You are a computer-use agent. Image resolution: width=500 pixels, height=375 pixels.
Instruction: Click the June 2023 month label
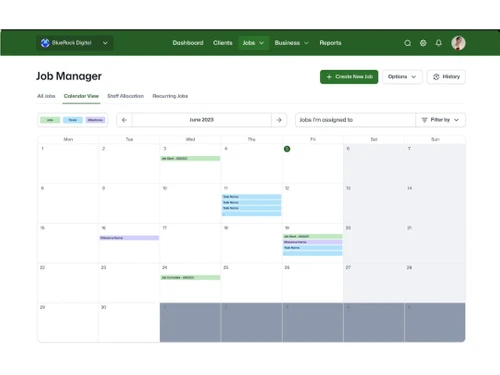(201, 120)
